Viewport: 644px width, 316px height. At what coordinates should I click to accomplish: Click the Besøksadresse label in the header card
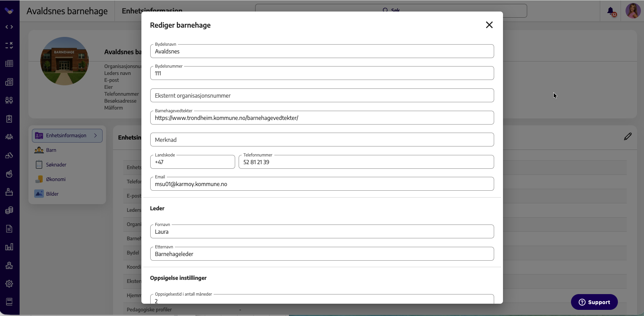point(120,101)
